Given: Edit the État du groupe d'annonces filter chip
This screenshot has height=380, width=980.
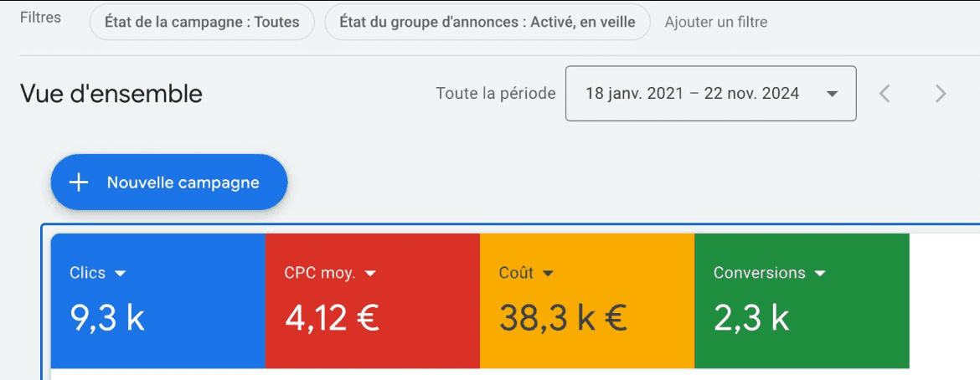Looking at the screenshot, I should point(487,23).
